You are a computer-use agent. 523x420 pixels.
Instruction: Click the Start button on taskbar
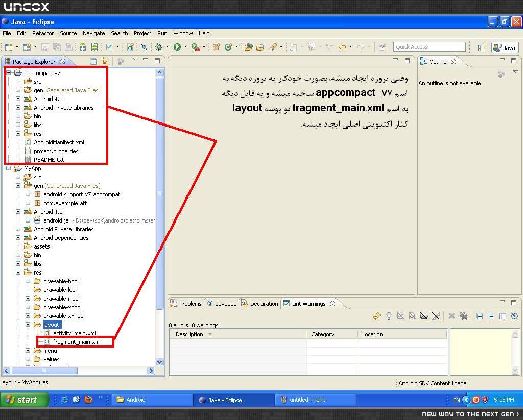point(25,400)
